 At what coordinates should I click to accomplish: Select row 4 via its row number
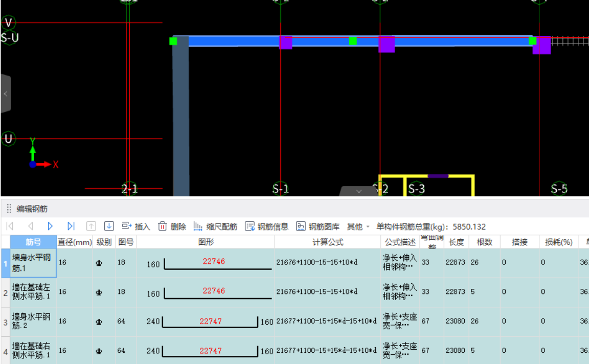tap(5, 351)
